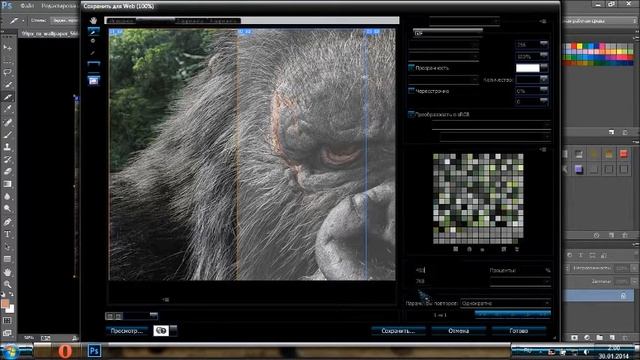Select the Zoom tool in main toolbar
Viewport: 640px width, 360px height.
click(x=7, y=284)
